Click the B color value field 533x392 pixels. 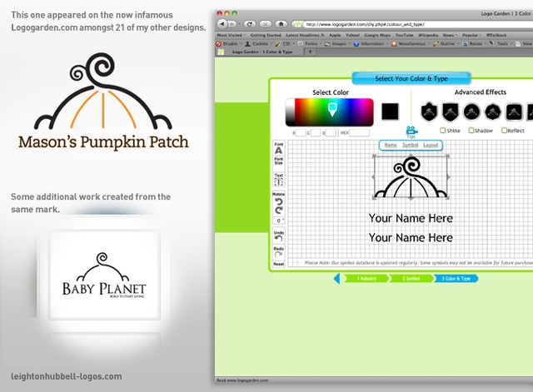pyautogui.click(x=331, y=133)
